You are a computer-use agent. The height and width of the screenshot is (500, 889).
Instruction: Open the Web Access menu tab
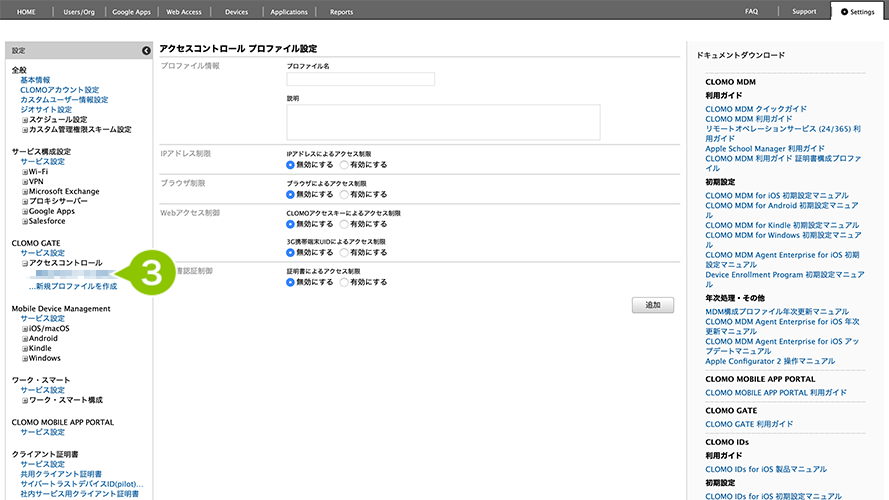(x=184, y=12)
